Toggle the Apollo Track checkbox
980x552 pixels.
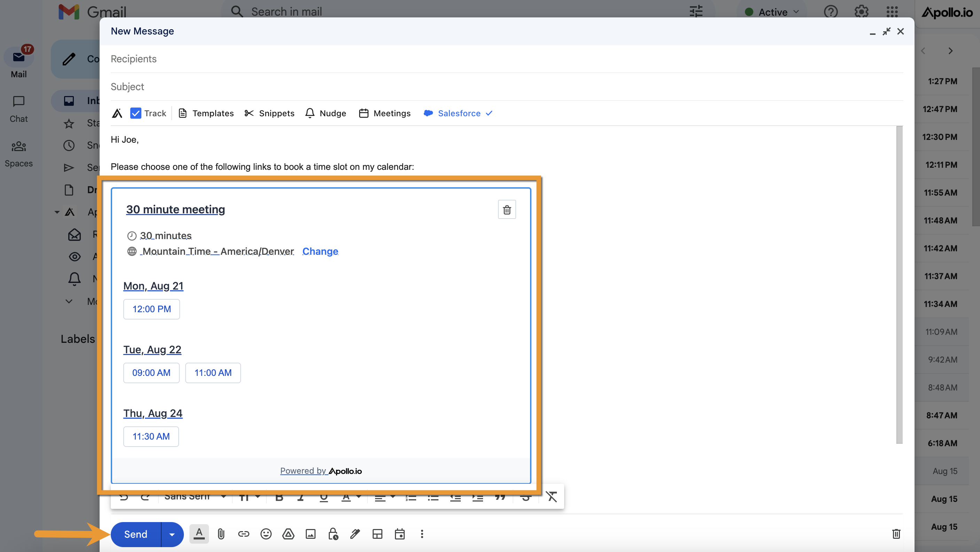tap(135, 113)
